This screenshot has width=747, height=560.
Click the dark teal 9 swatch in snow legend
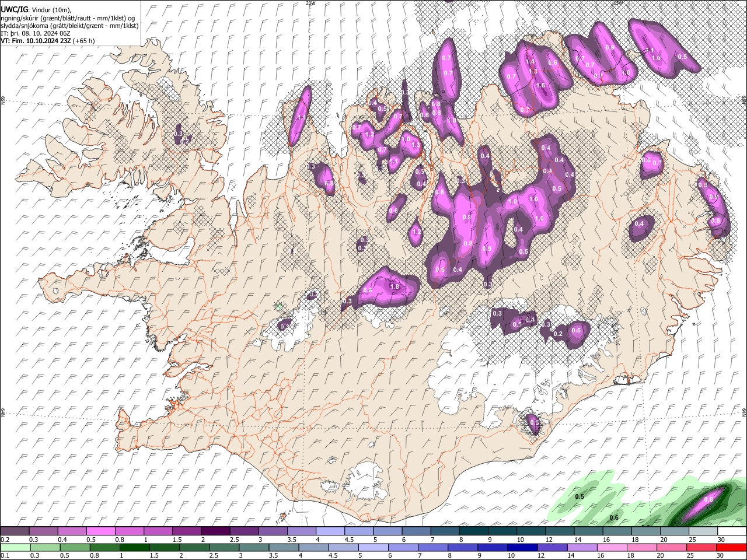coord(502,531)
